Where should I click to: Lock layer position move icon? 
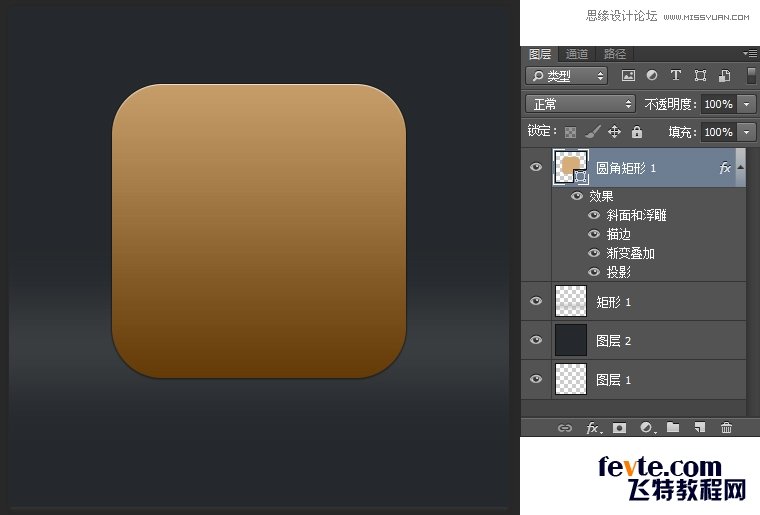614,132
